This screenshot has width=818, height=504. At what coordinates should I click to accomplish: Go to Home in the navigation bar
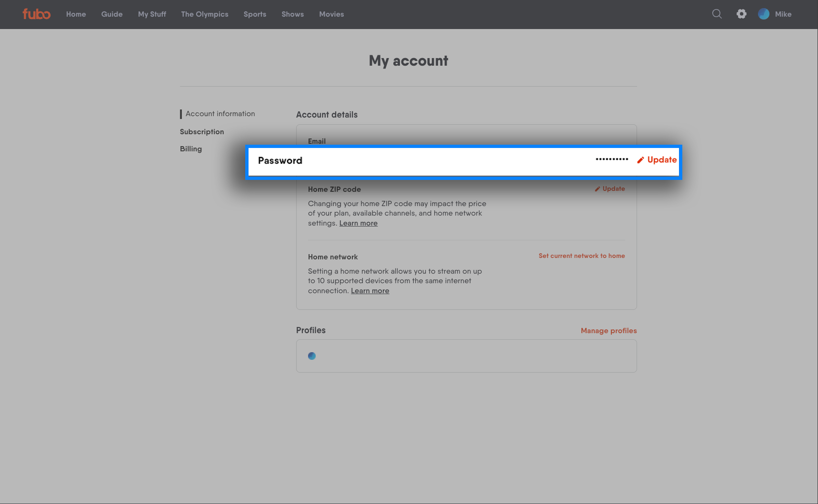point(76,14)
